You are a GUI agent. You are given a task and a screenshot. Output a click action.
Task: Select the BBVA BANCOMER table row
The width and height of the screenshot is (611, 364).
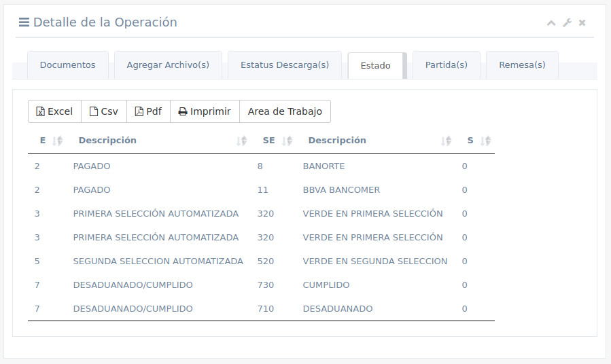[341, 190]
